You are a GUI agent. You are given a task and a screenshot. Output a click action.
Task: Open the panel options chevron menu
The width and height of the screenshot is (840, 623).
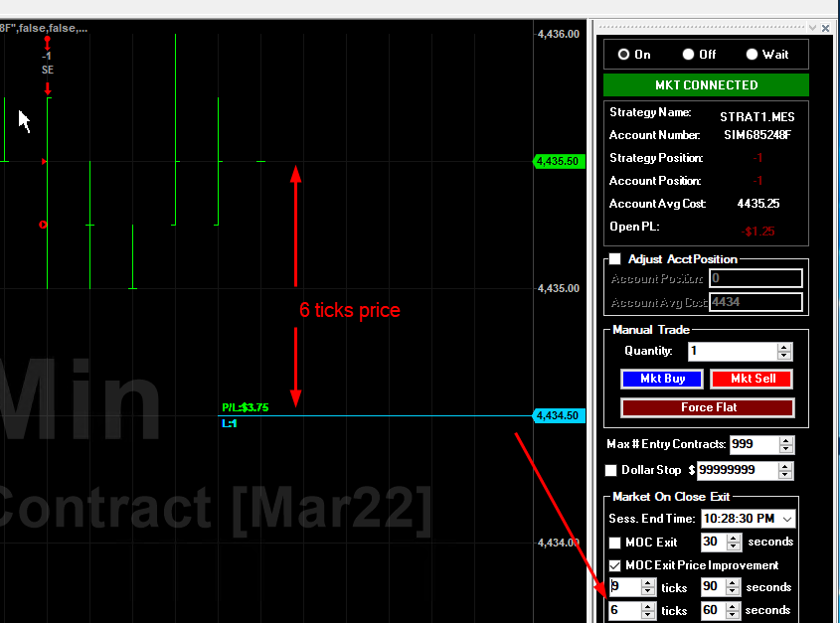click(811, 28)
